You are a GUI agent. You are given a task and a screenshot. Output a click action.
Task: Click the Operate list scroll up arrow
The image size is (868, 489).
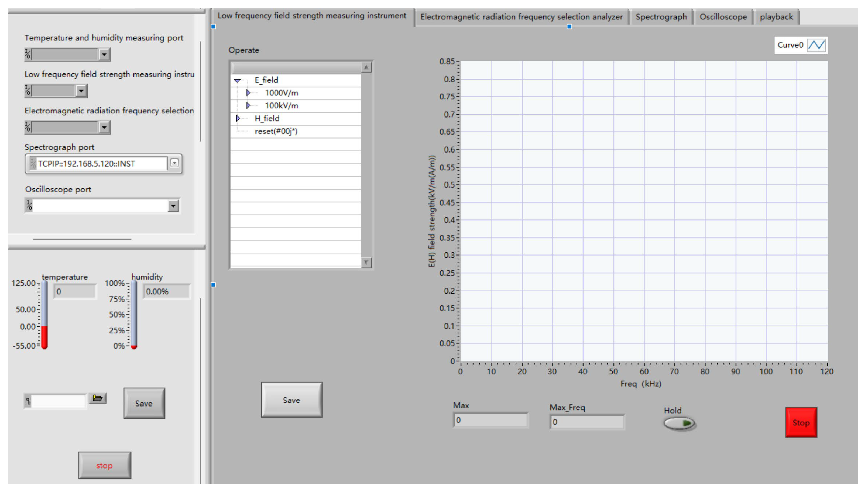[x=366, y=67]
